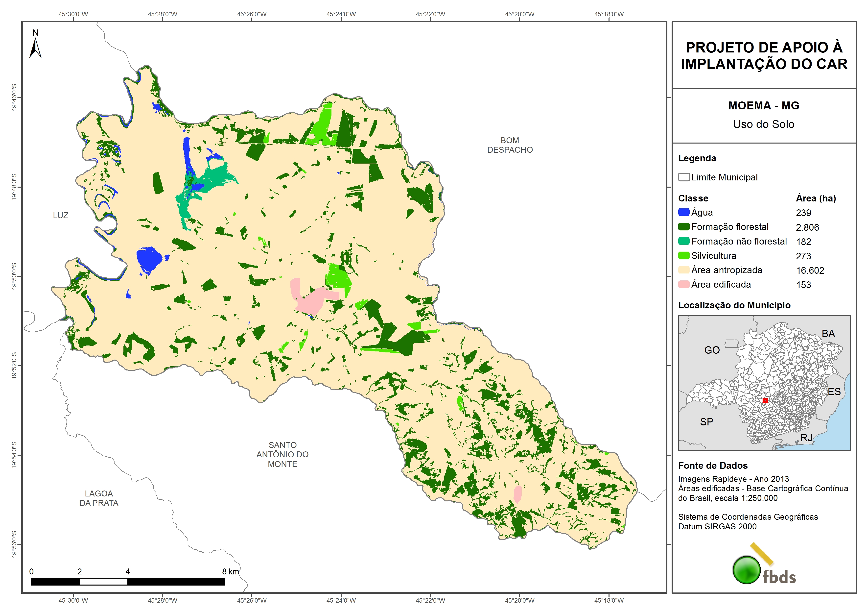This screenshot has width=868, height=614.
Task: Click the Formação não florestal teal swatch
Action: click(x=683, y=241)
